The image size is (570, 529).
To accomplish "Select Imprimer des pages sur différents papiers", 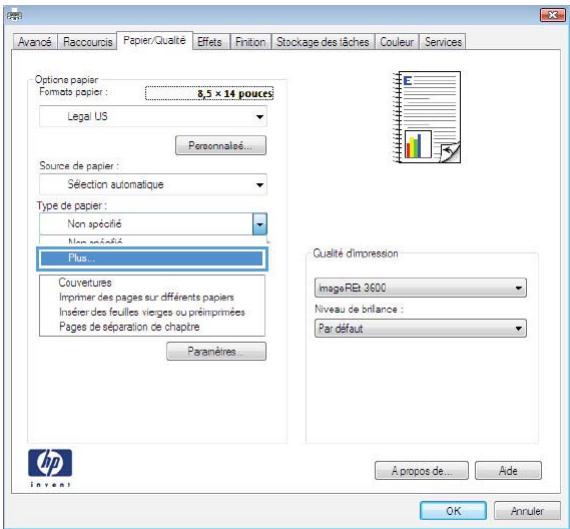I will pos(146,297).
